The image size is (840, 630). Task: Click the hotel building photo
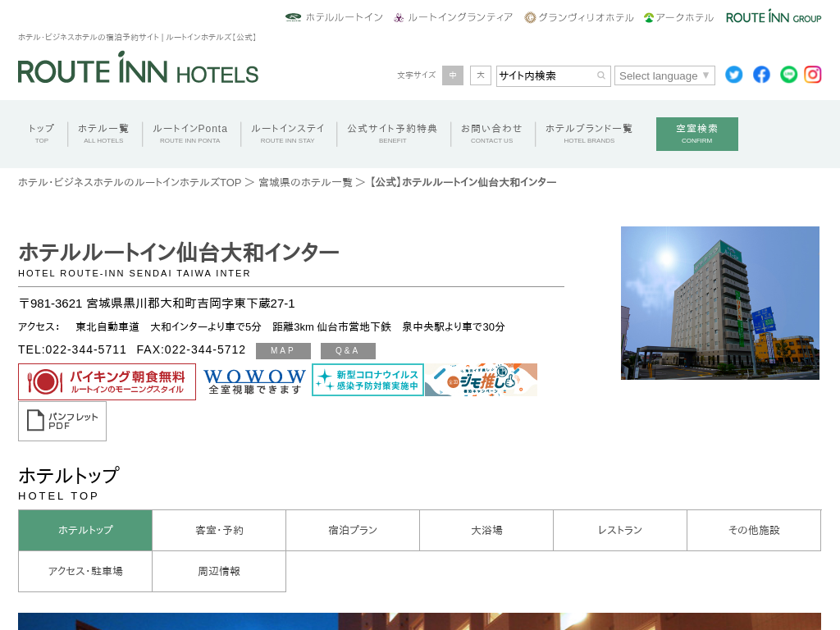point(720,304)
